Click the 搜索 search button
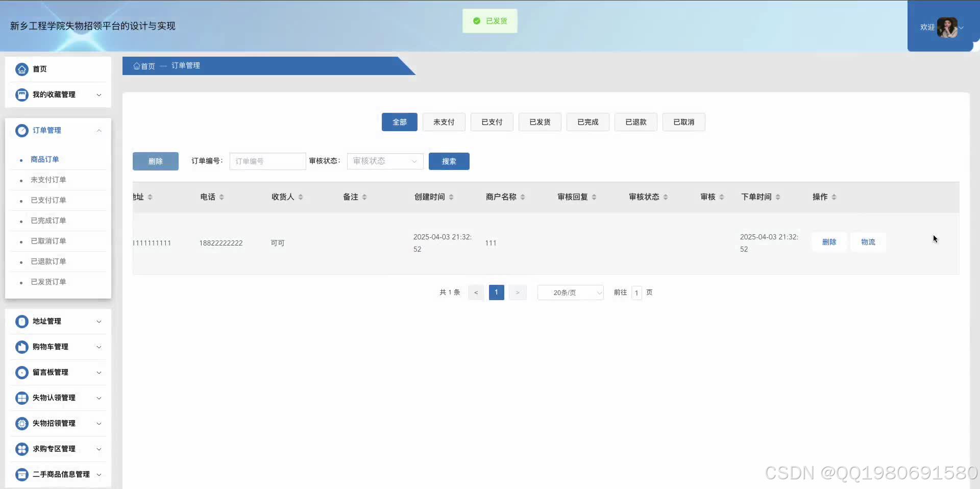The image size is (980, 489). pyautogui.click(x=449, y=161)
